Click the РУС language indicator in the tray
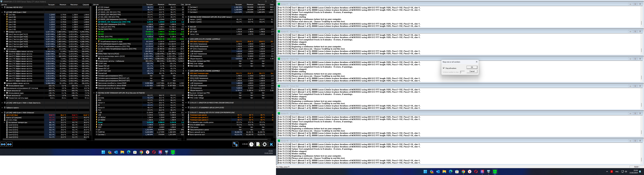 [x=617, y=172]
